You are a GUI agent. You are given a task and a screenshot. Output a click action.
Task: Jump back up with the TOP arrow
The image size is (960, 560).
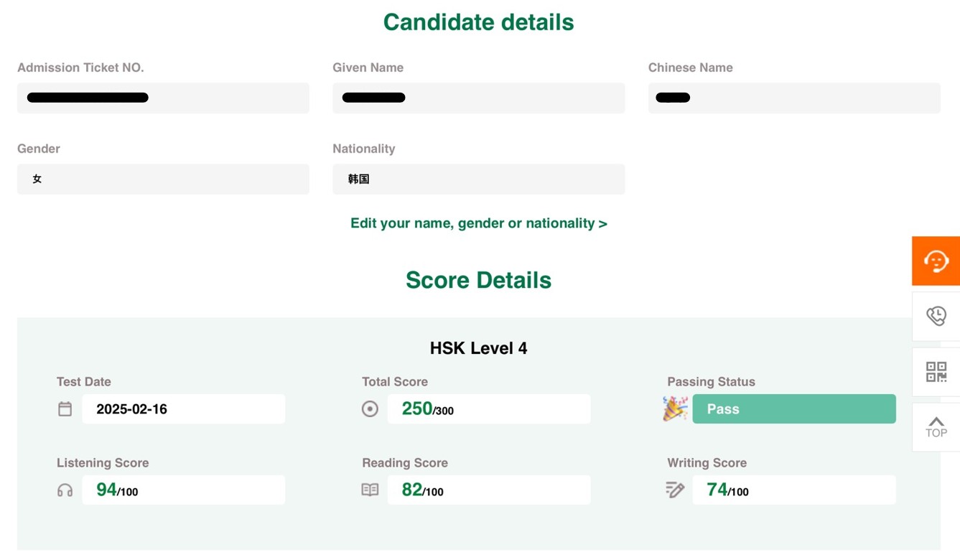936,426
